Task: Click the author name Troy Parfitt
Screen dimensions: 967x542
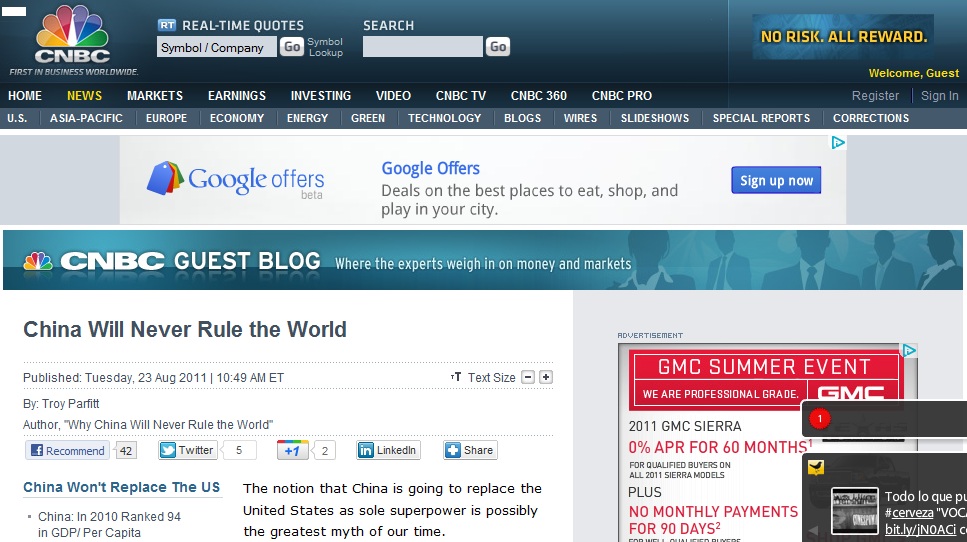Action: click(x=70, y=404)
